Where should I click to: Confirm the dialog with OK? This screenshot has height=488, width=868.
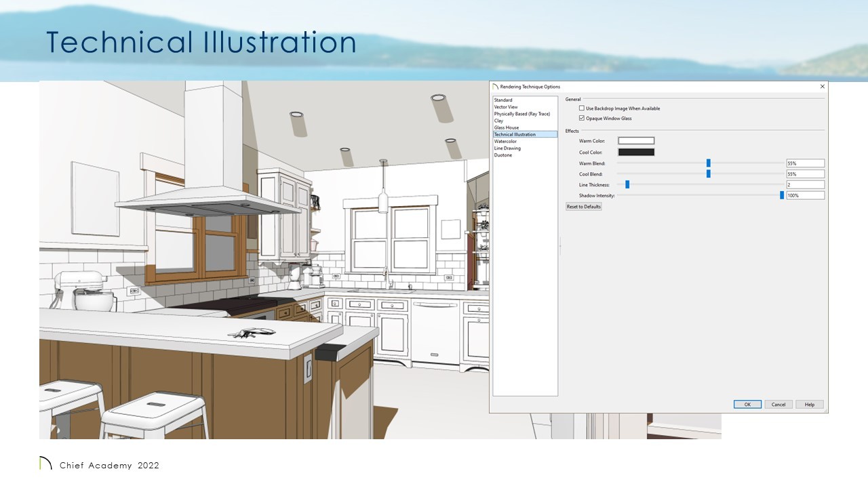pyautogui.click(x=747, y=405)
